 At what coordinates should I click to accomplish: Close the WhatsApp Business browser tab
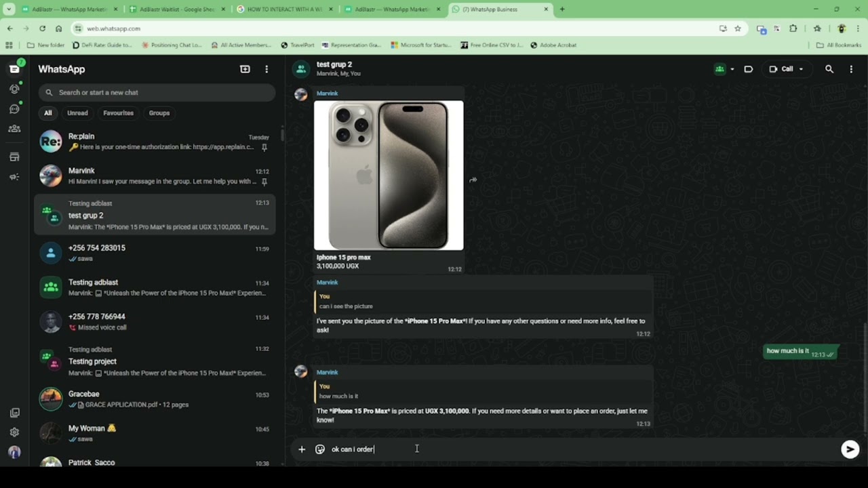click(x=546, y=9)
